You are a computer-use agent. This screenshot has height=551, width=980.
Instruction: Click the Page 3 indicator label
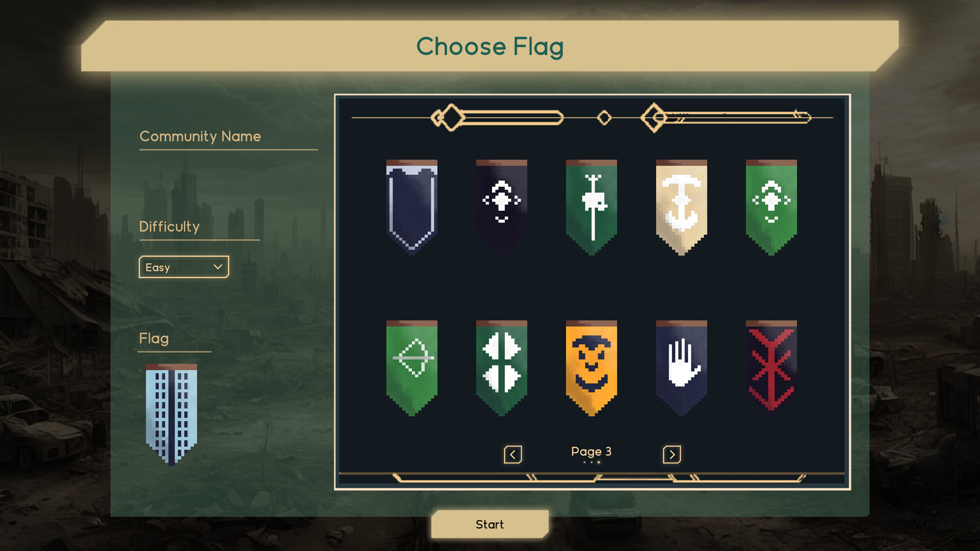(x=591, y=452)
